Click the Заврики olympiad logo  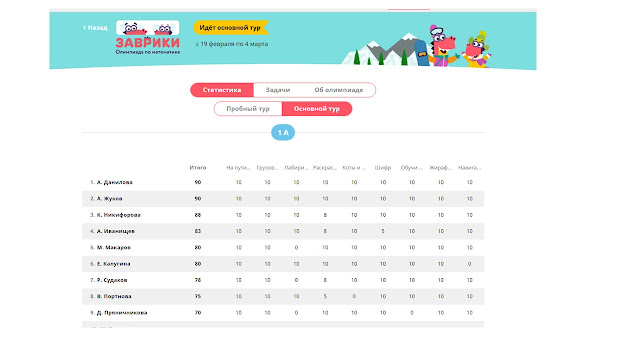[148, 38]
